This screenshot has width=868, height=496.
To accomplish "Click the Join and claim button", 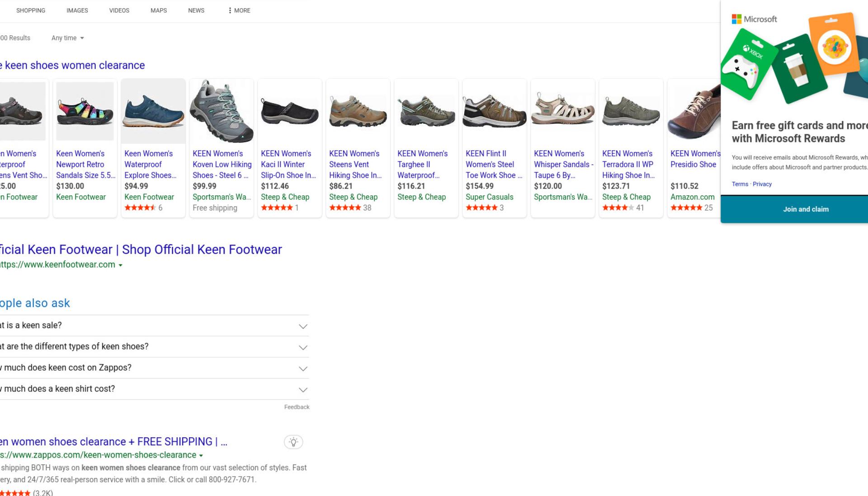I will pos(794,209).
